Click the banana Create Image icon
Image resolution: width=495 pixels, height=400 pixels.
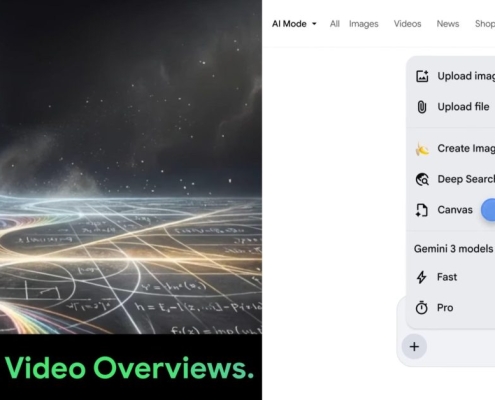(422, 149)
